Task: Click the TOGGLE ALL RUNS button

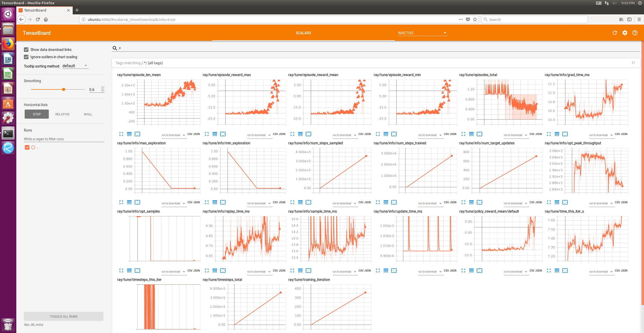Action: tap(63, 316)
